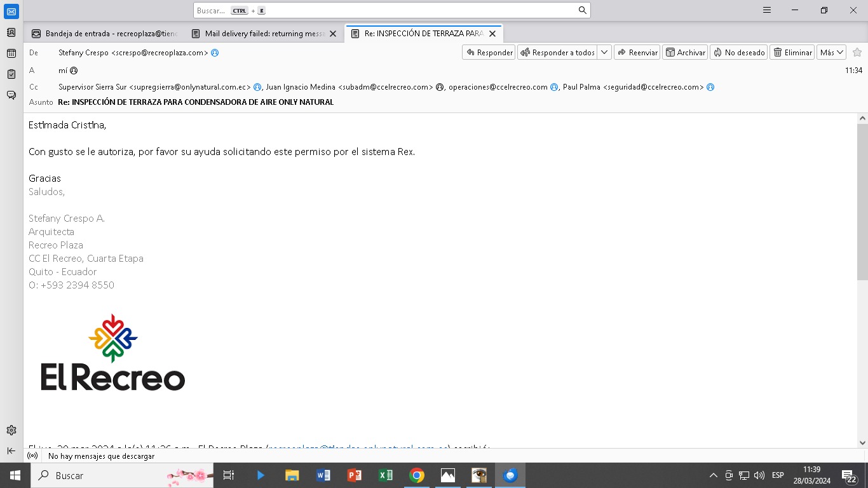
Task: Click recipient 'Paul Palma' in Cc
Action: pyautogui.click(x=634, y=87)
